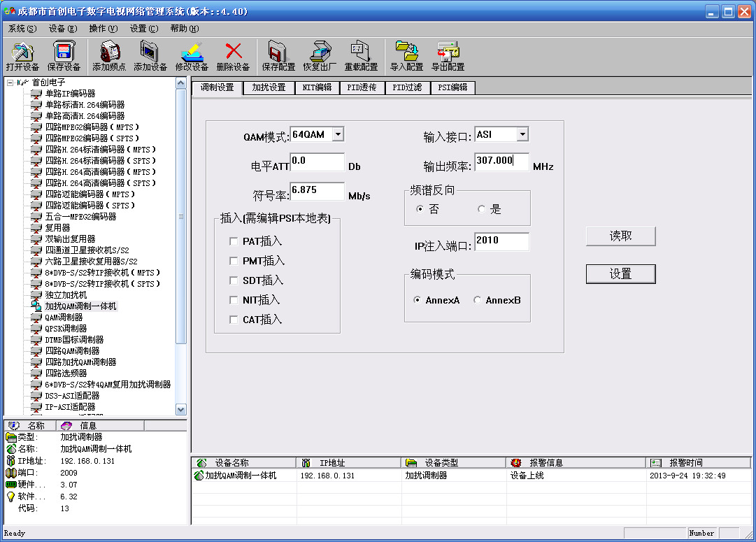This screenshot has width=756, height=542.
Task: Click the 类型 icon in info panel
Action: pyautogui.click(x=11, y=437)
